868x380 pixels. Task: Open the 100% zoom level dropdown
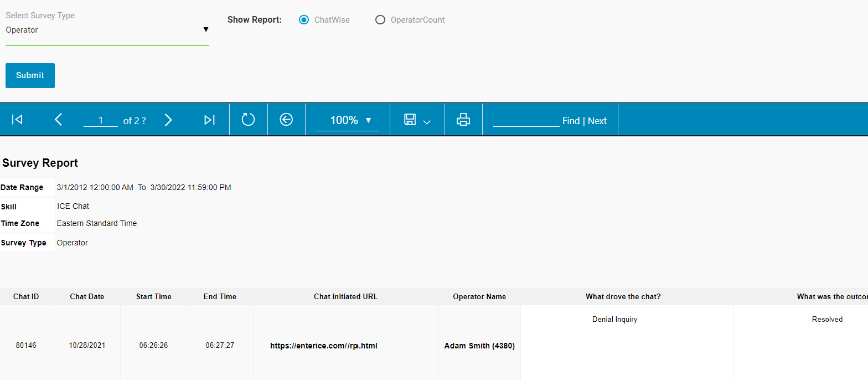point(347,120)
